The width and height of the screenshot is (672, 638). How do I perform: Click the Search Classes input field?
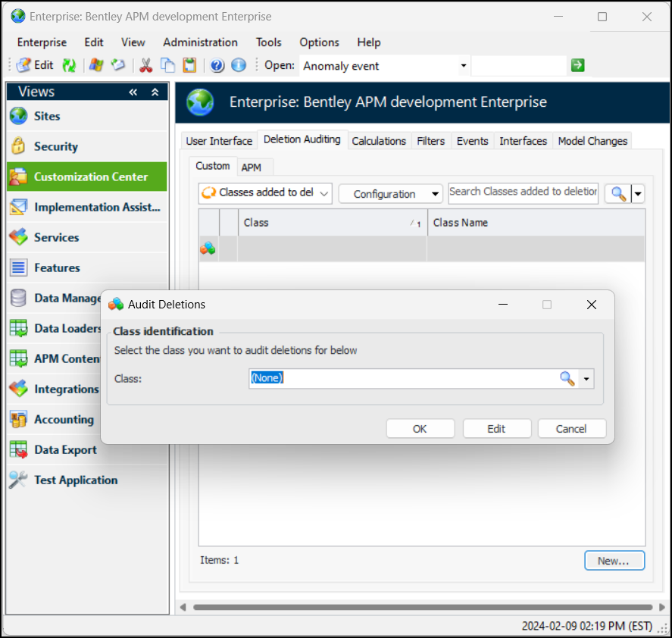click(523, 192)
